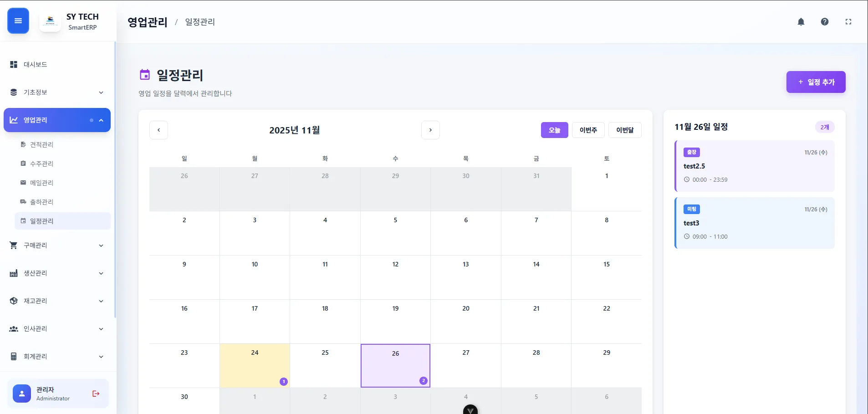Image resolution: width=868 pixels, height=414 pixels.
Task: Click the 2025년 11월 month title
Action: (295, 130)
